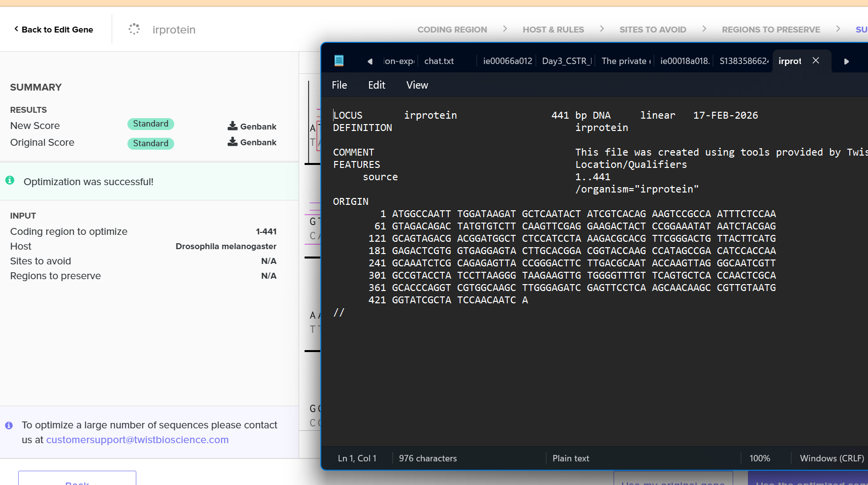Viewport: 868px width, 485px height.
Task: Download Genbank file for New Score
Action: [252, 127]
